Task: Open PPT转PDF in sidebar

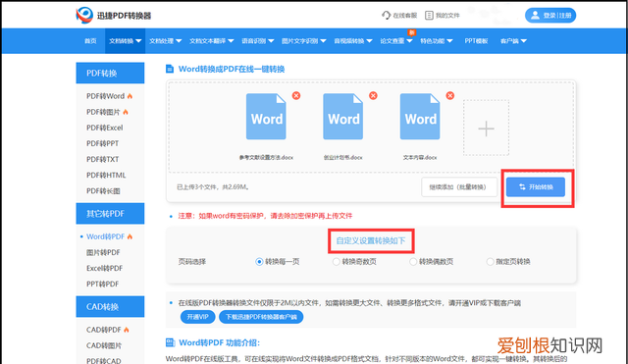Action: tap(102, 284)
